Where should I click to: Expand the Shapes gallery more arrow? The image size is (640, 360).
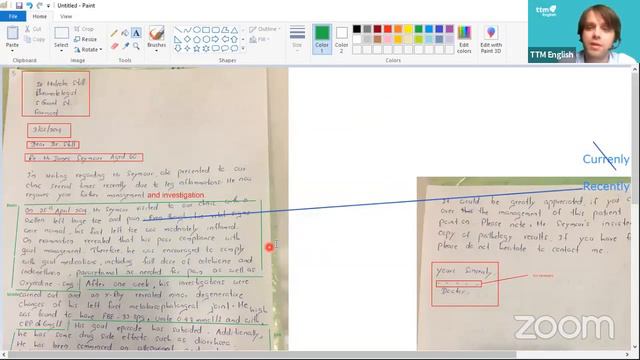click(243, 49)
